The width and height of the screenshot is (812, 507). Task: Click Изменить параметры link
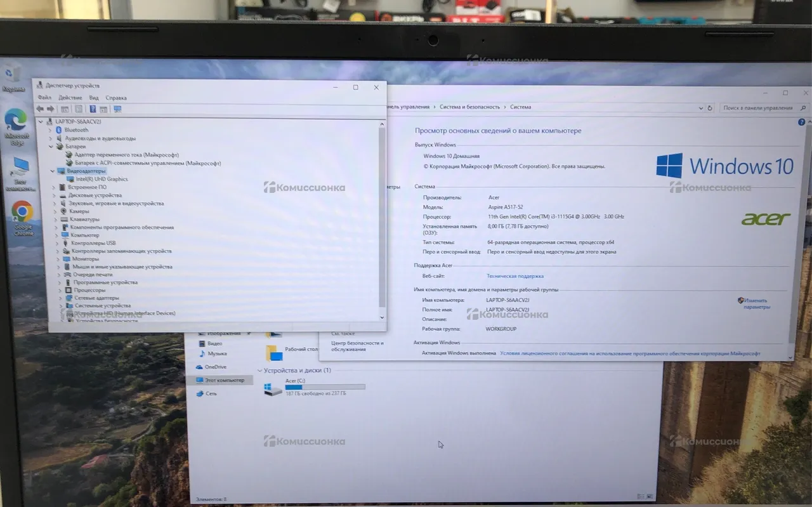(x=756, y=303)
